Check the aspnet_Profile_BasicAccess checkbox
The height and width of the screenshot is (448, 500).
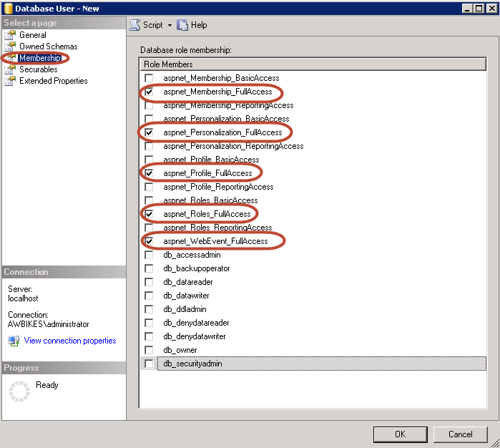coord(149,160)
